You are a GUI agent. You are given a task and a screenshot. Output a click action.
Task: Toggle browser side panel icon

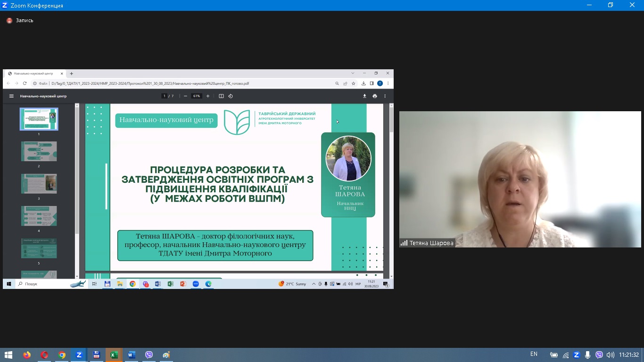[x=372, y=83]
